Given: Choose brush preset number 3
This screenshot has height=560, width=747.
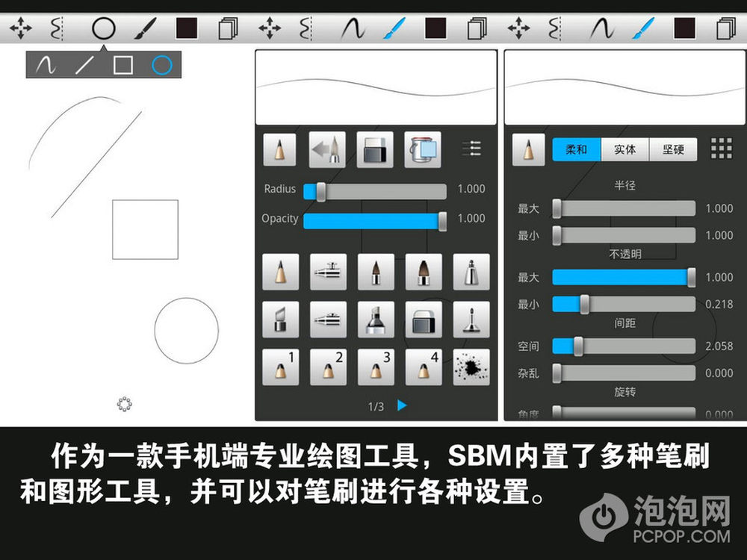Looking at the screenshot, I should (x=376, y=367).
